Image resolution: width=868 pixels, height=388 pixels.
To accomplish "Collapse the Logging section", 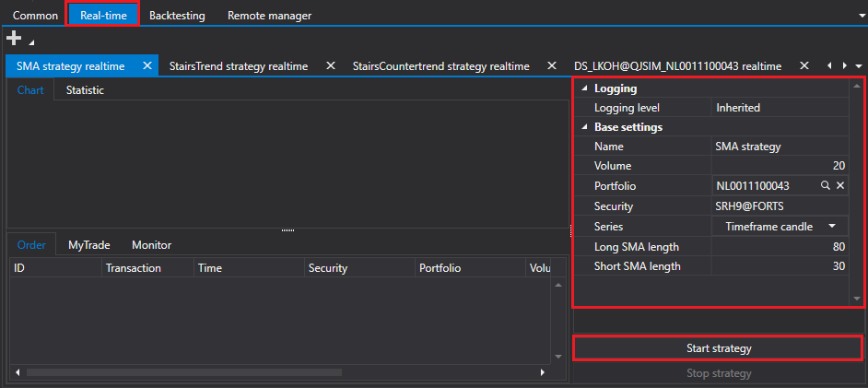I will [x=584, y=88].
